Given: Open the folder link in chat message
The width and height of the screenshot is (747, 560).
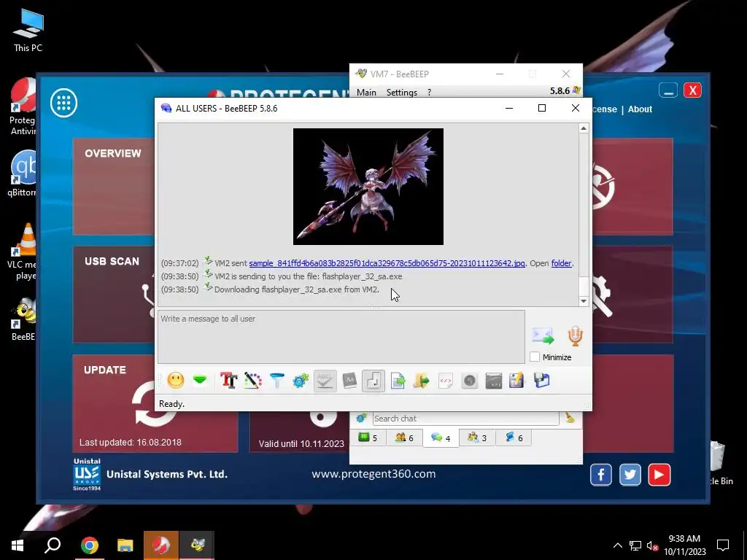Looking at the screenshot, I should tap(561, 263).
